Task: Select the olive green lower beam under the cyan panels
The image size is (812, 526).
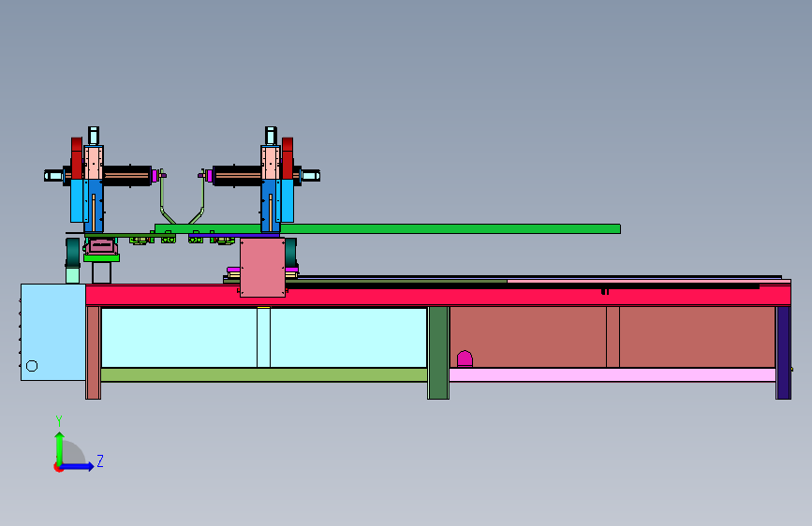Action: click(263, 374)
